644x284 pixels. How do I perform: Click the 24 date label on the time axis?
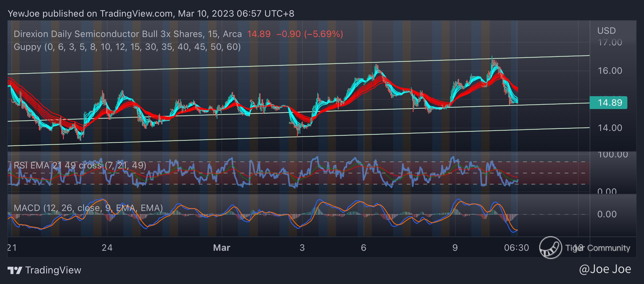[x=107, y=248]
